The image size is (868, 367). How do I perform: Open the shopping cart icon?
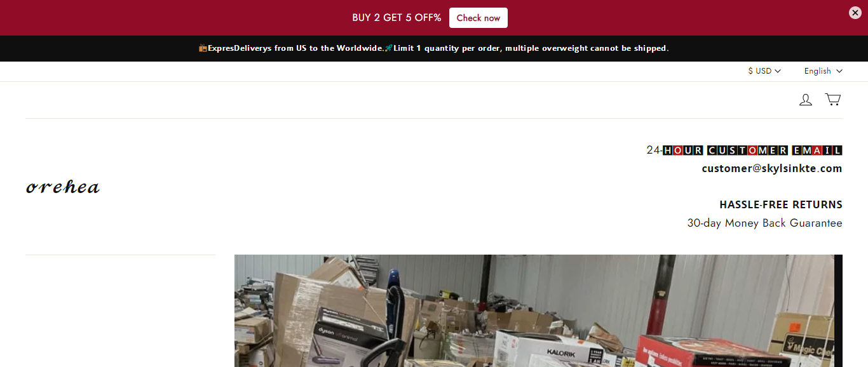[833, 100]
